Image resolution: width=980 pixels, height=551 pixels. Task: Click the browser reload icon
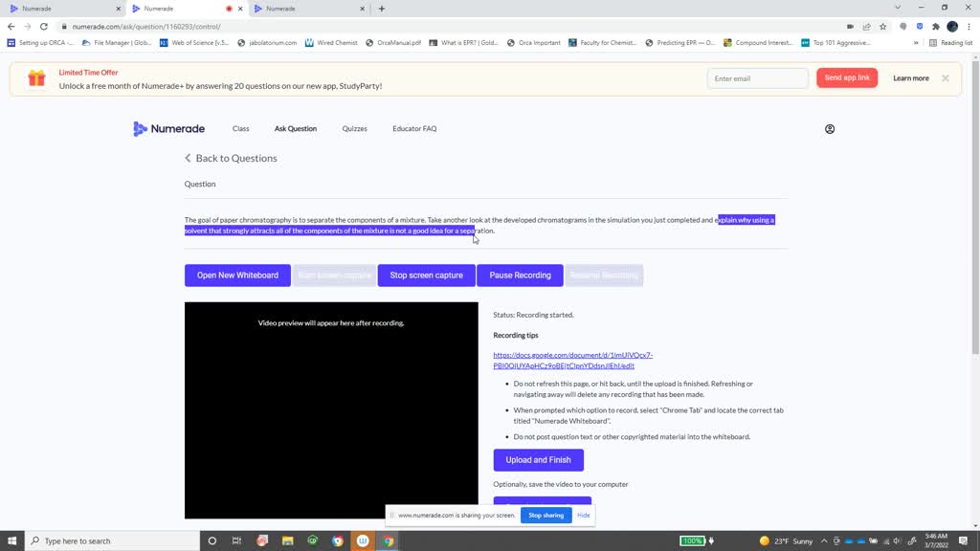click(44, 27)
